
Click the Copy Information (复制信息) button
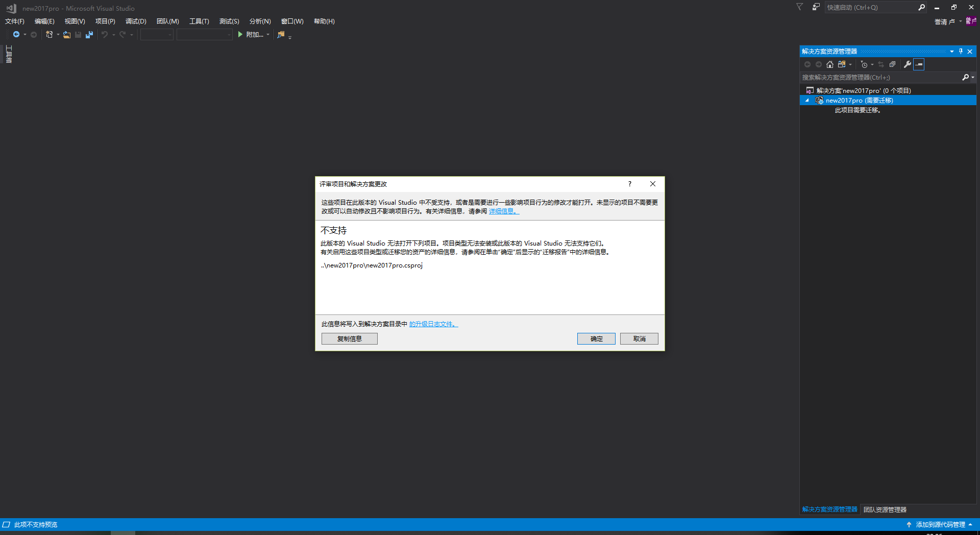(350, 339)
